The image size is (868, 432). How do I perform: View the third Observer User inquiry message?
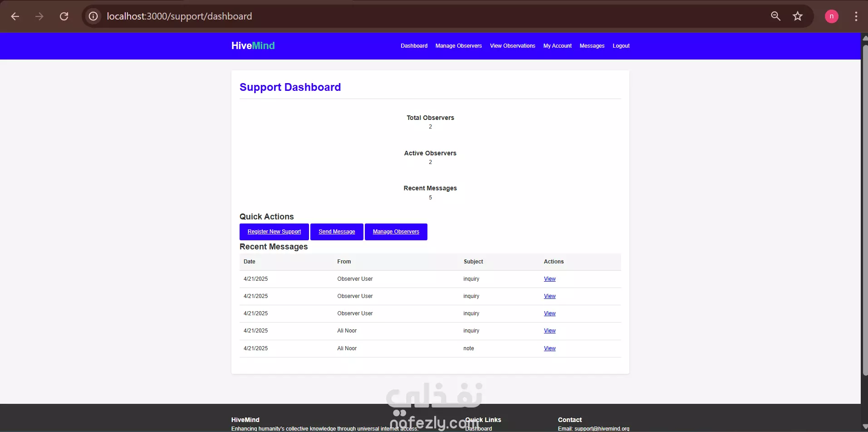coord(549,313)
